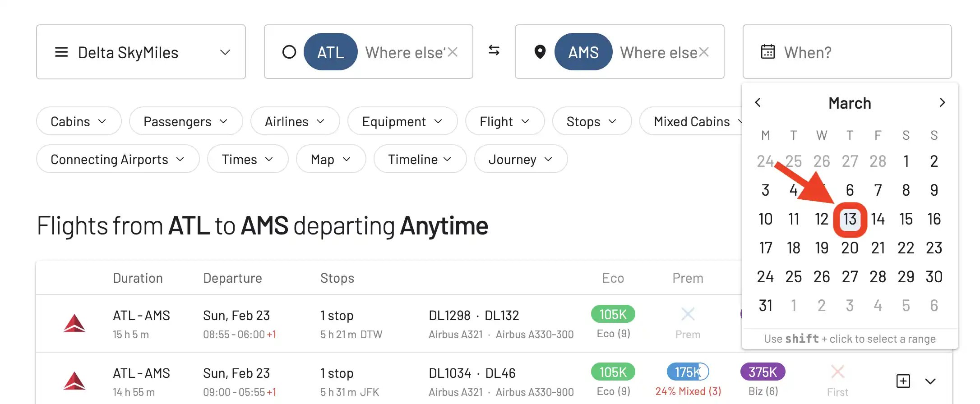This screenshot has width=980, height=404.
Task: Sort by the Eco column header
Action: pos(613,278)
